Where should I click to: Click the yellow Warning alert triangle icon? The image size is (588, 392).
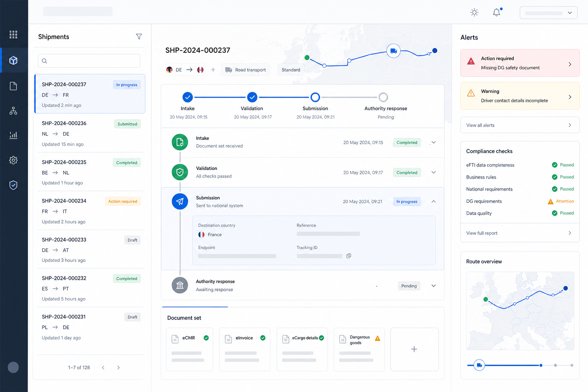[471, 93]
